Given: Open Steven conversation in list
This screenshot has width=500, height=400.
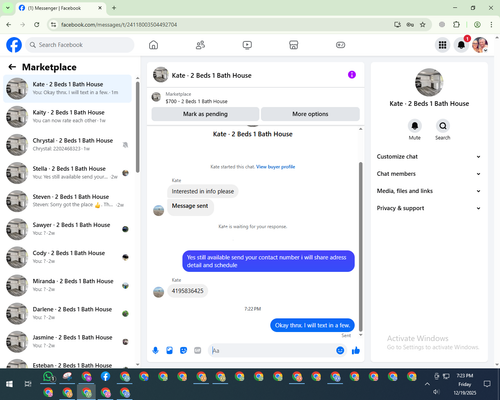Looking at the screenshot, I should pyautogui.click(x=67, y=201).
